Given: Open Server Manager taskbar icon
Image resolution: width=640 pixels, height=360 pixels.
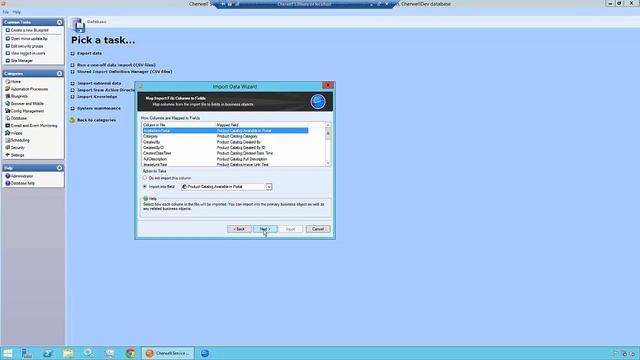Looking at the screenshot, I should pyautogui.click(x=27, y=353).
